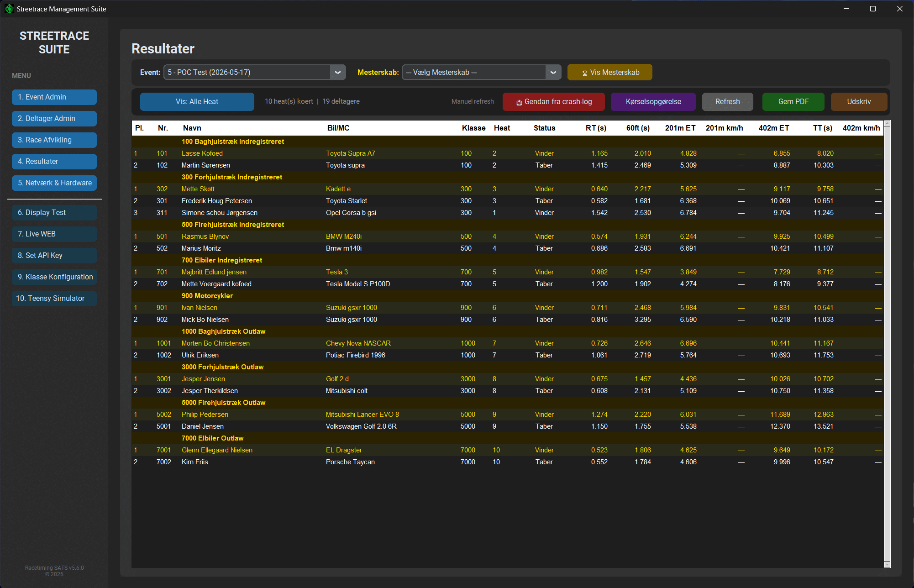Open 6. Display Test
914x588 pixels.
pos(54,212)
